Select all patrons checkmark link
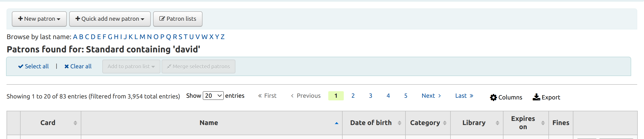The width and height of the screenshot is (644, 139). point(33,66)
